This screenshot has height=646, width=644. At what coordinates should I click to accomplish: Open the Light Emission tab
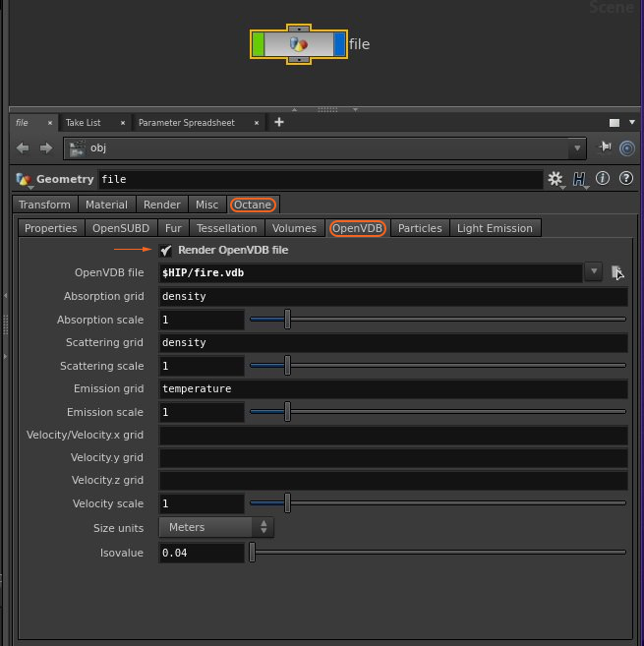tap(495, 228)
